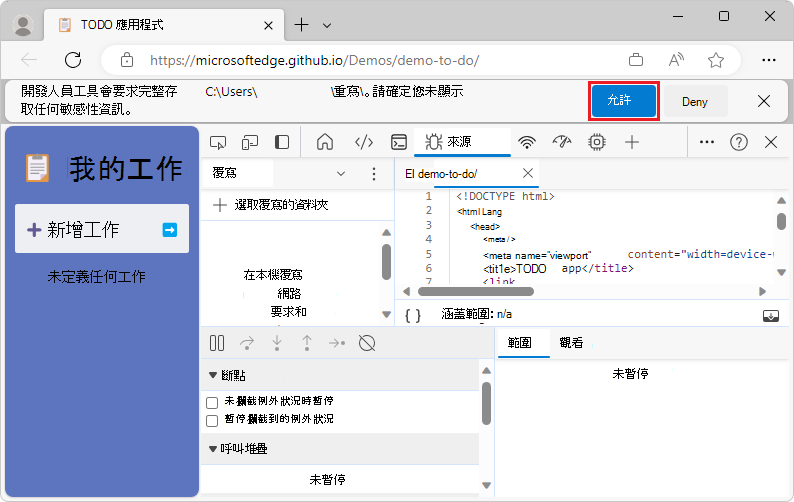Viewport: 794px width, 502px height.
Task: Close the TODO 應用程式 browser tab
Action: tap(268, 25)
